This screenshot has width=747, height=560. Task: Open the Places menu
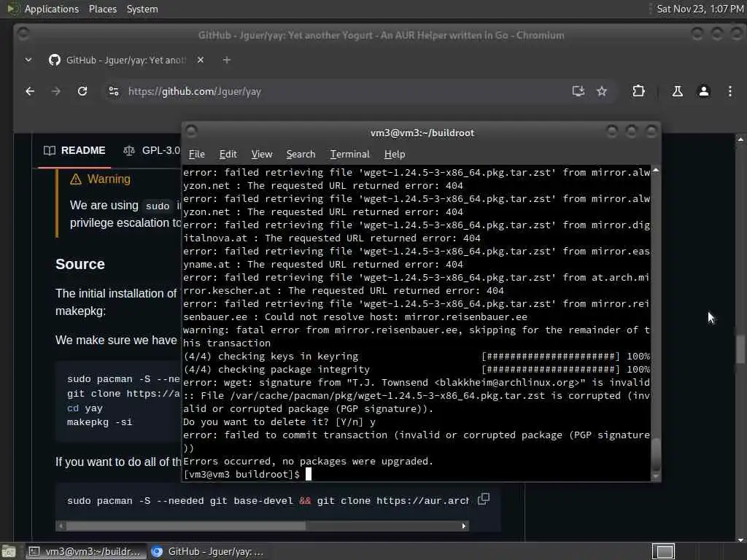click(103, 9)
